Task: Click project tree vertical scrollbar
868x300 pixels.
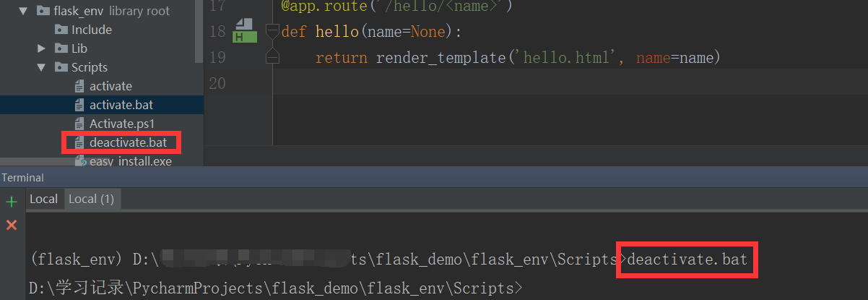Action: (x=199, y=33)
